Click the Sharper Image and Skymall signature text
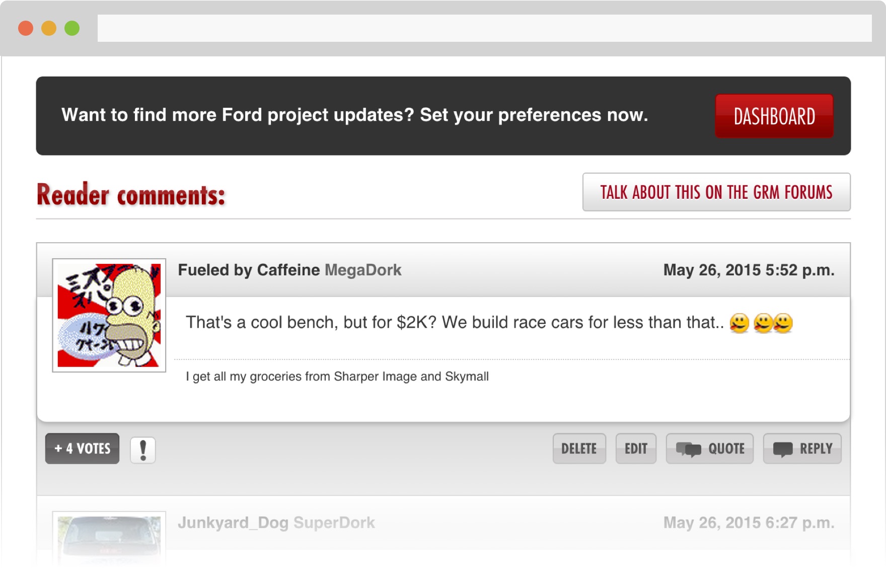 tap(337, 377)
